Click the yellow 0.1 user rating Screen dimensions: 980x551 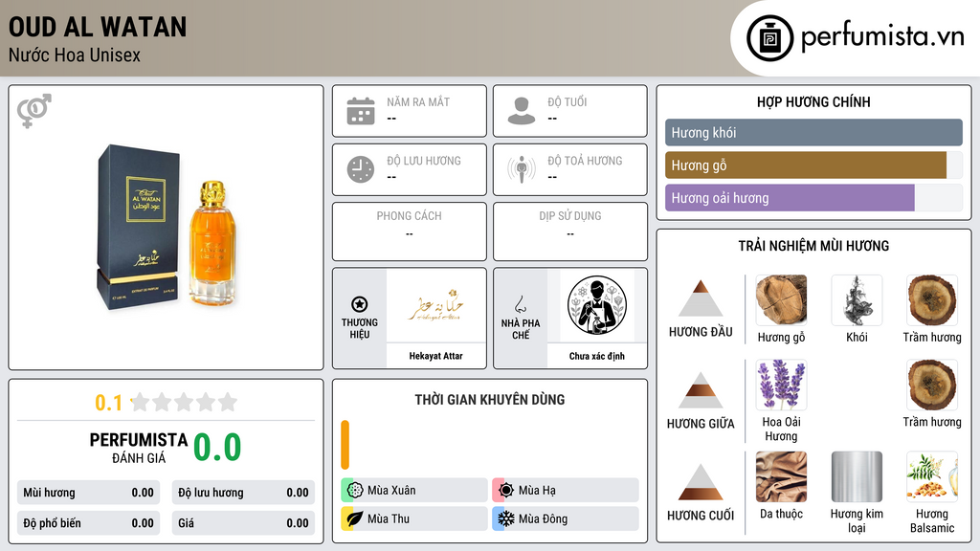[108, 403]
